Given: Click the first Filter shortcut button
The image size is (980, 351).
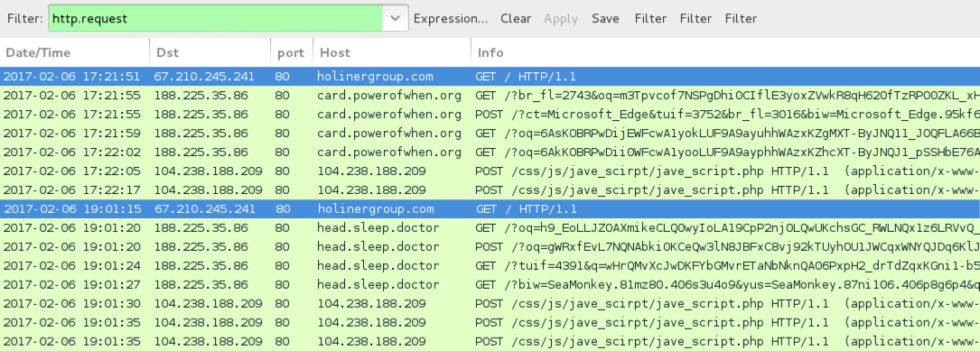Looking at the screenshot, I should coord(650,19).
